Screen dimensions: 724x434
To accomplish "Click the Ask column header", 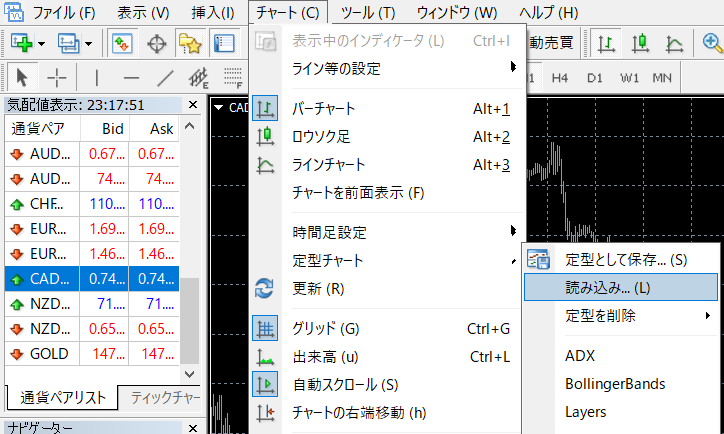I will (x=154, y=128).
